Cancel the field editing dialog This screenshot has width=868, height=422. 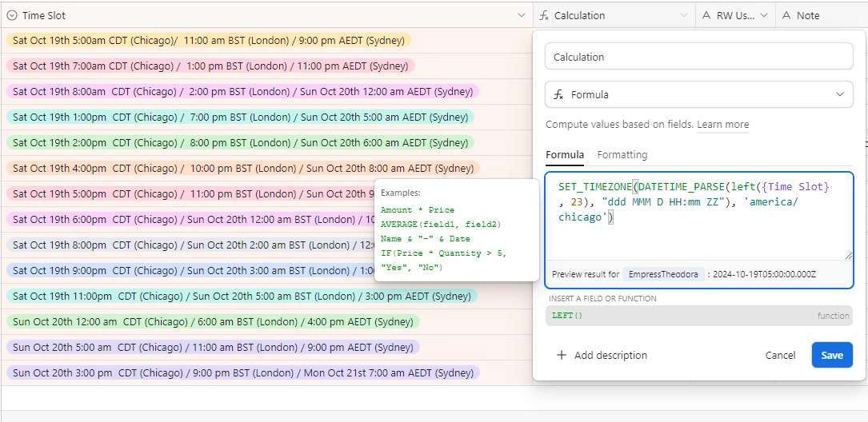pos(780,355)
